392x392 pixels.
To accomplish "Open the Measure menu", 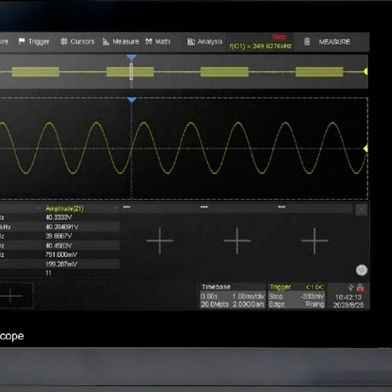I will click(120, 41).
